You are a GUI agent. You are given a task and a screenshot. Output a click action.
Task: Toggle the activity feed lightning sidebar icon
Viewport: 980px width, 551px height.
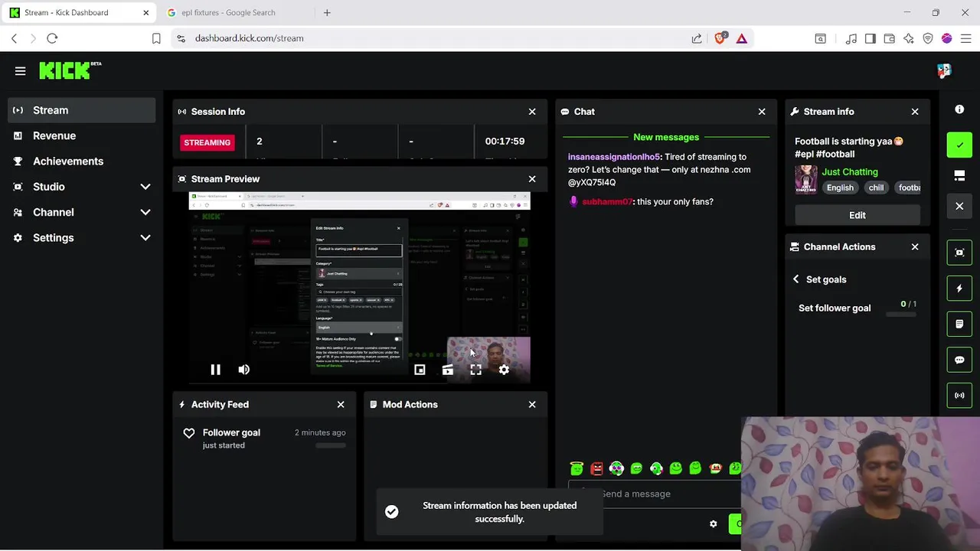(x=959, y=289)
